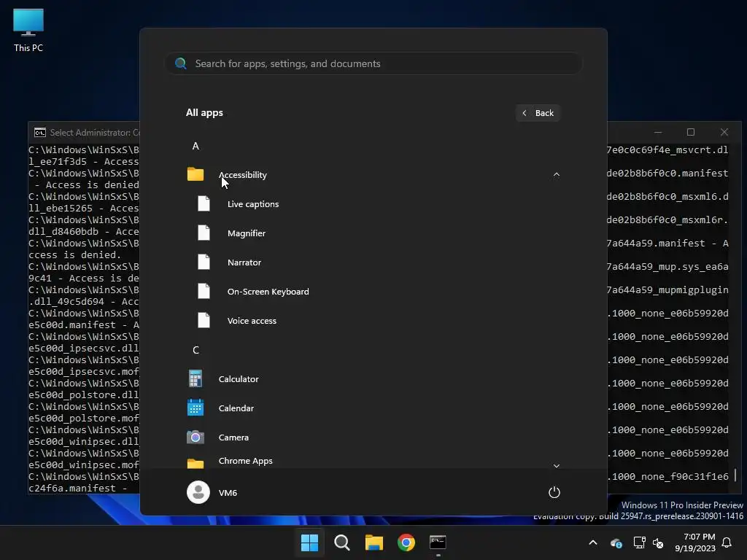This screenshot has width=747, height=560.
Task: Click the Voice access file icon
Action: [x=204, y=320]
